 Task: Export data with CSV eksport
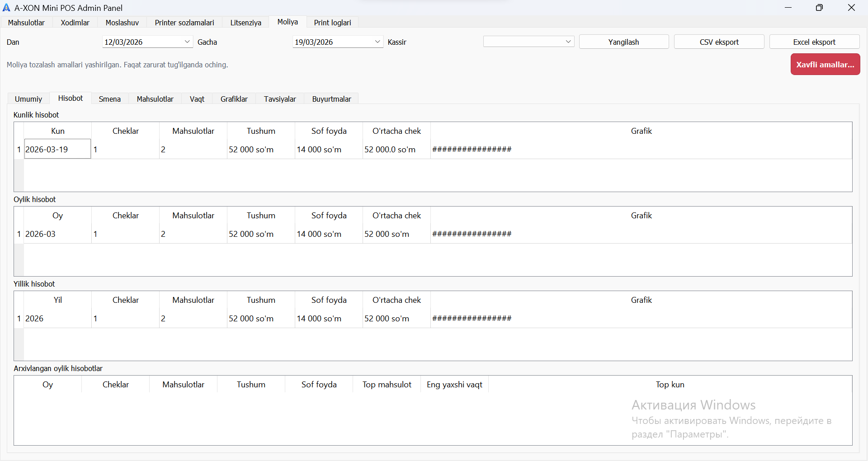click(719, 42)
